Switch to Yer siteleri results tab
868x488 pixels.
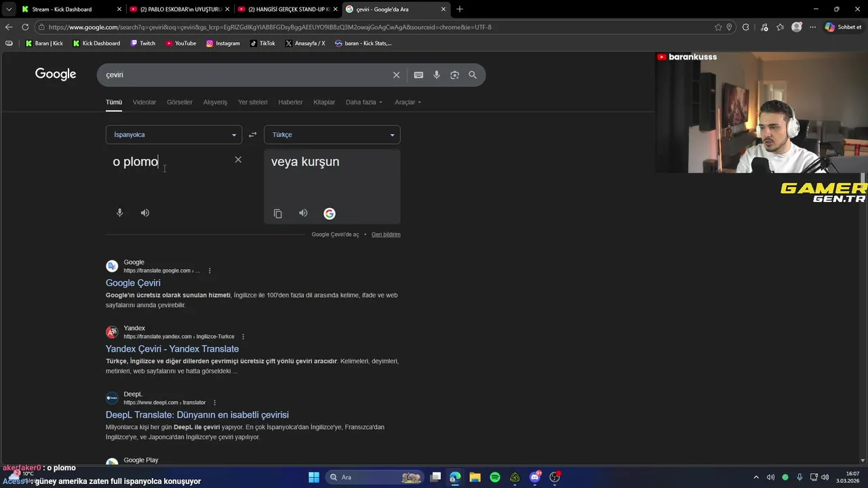(253, 102)
